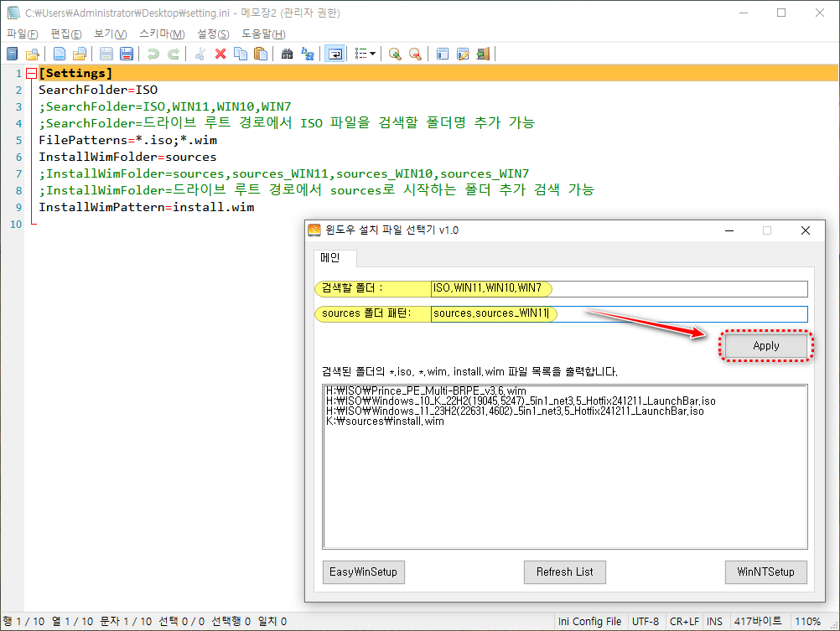The width and height of the screenshot is (840, 631).
Task: Paste from clipboard toolbar icon
Action: tap(261, 54)
